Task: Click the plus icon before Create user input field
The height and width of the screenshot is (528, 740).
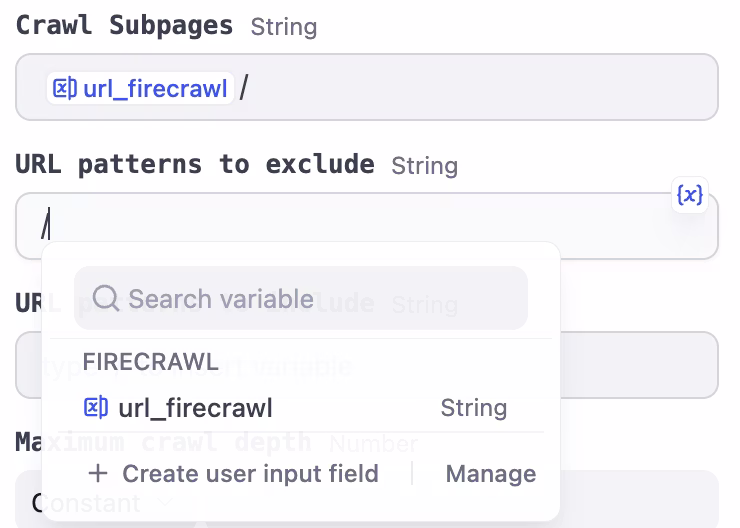Action: coord(97,473)
